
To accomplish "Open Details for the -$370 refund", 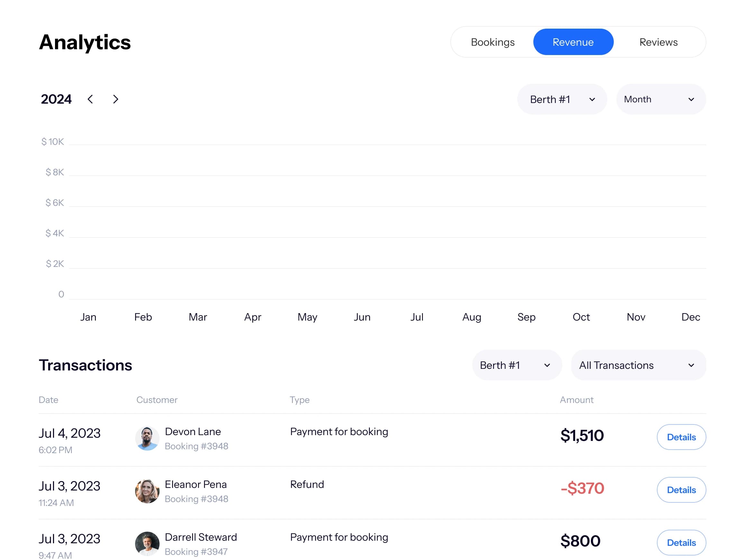I will pyautogui.click(x=681, y=490).
